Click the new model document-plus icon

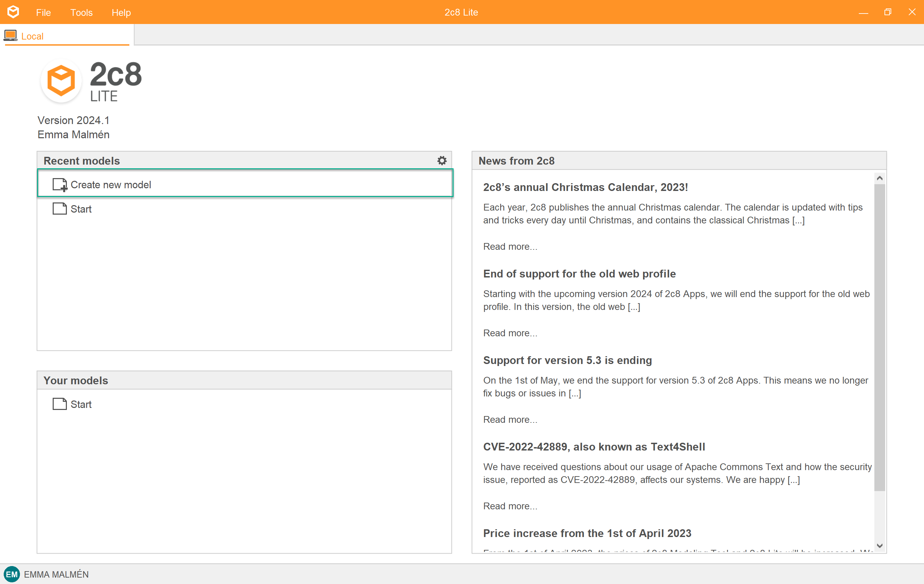pyautogui.click(x=60, y=185)
